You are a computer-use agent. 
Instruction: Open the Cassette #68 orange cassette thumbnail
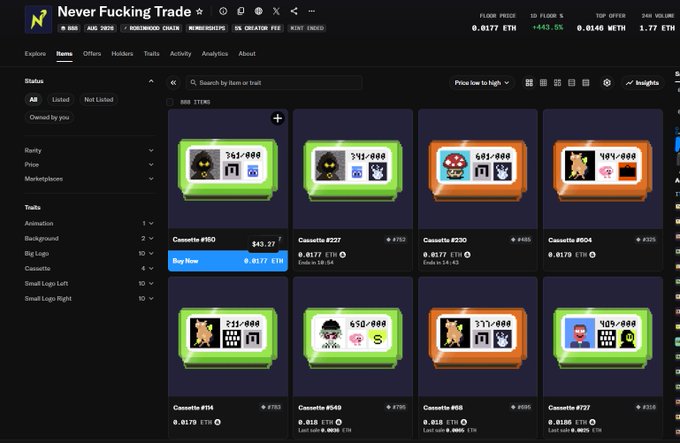478,337
